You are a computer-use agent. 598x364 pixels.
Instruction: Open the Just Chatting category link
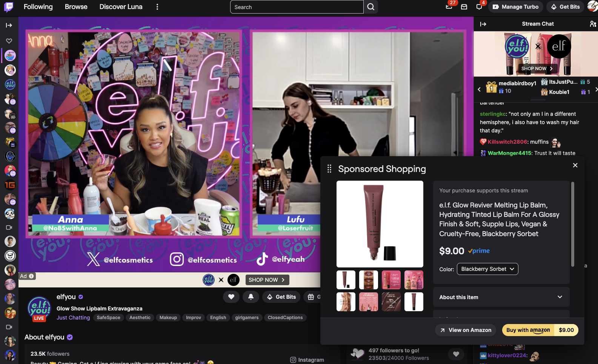(73, 318)
